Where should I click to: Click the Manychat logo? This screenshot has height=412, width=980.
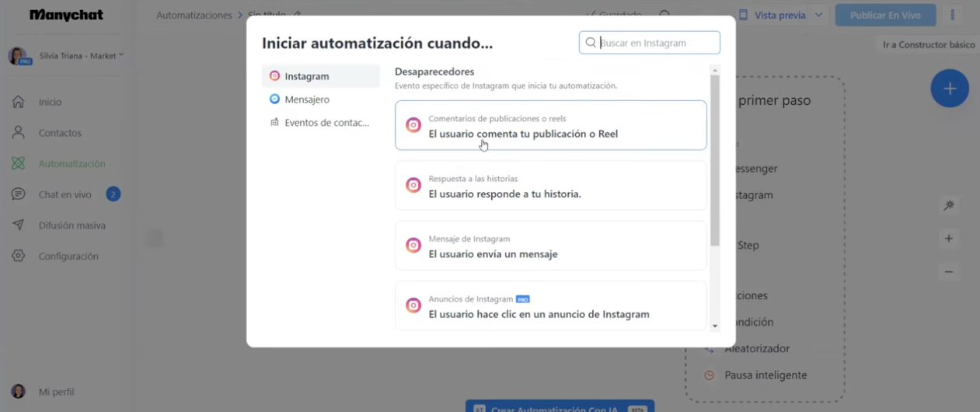click(x=66, y=16)
